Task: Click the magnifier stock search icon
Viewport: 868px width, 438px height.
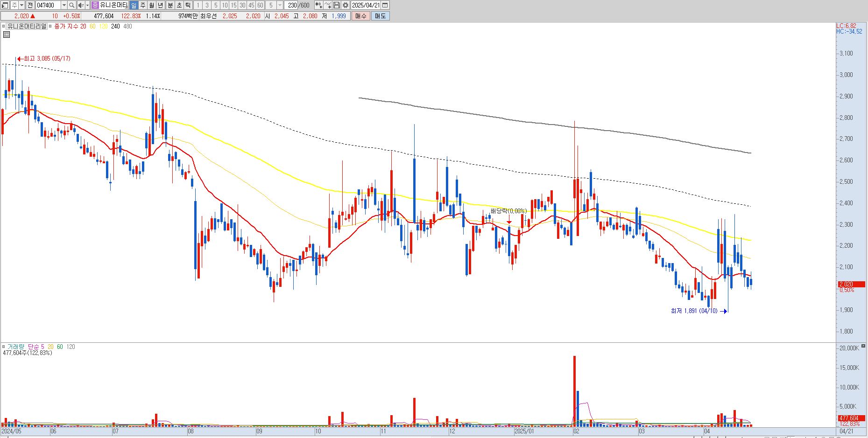Action: click(71, 5)
